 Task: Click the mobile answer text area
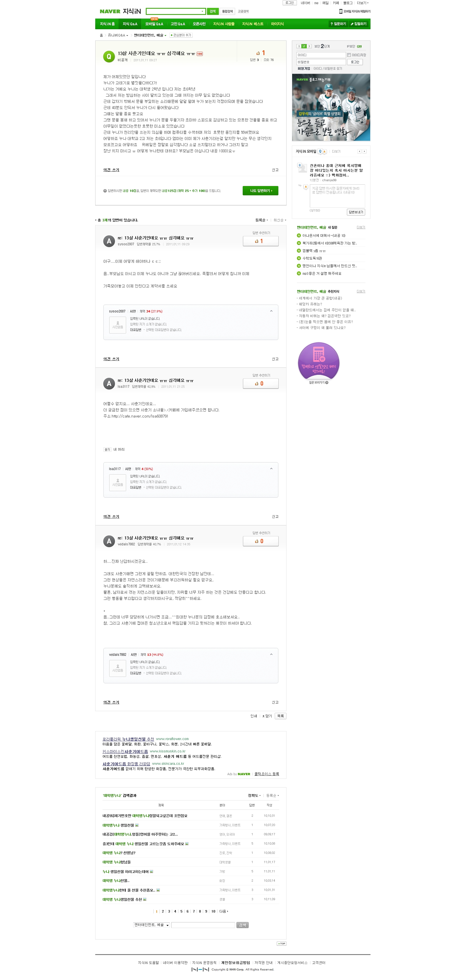337,196
